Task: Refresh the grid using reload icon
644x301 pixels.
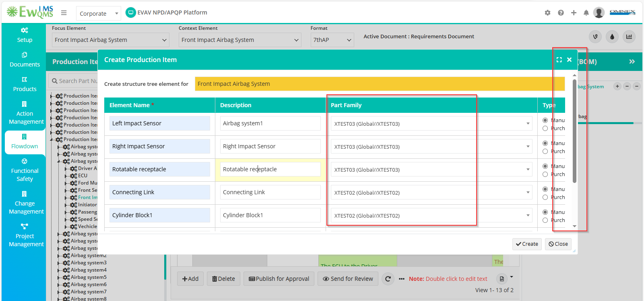Action: (x=388, y=279)
